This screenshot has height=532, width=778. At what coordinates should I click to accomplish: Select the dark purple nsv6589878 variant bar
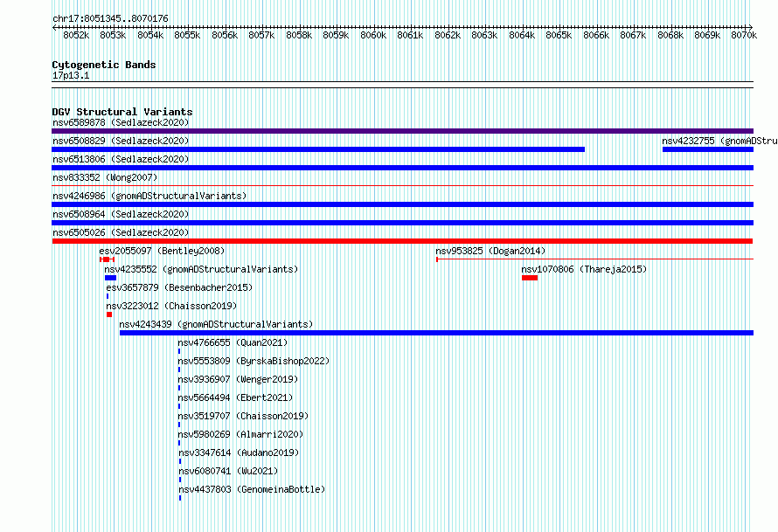coord(402,131)
